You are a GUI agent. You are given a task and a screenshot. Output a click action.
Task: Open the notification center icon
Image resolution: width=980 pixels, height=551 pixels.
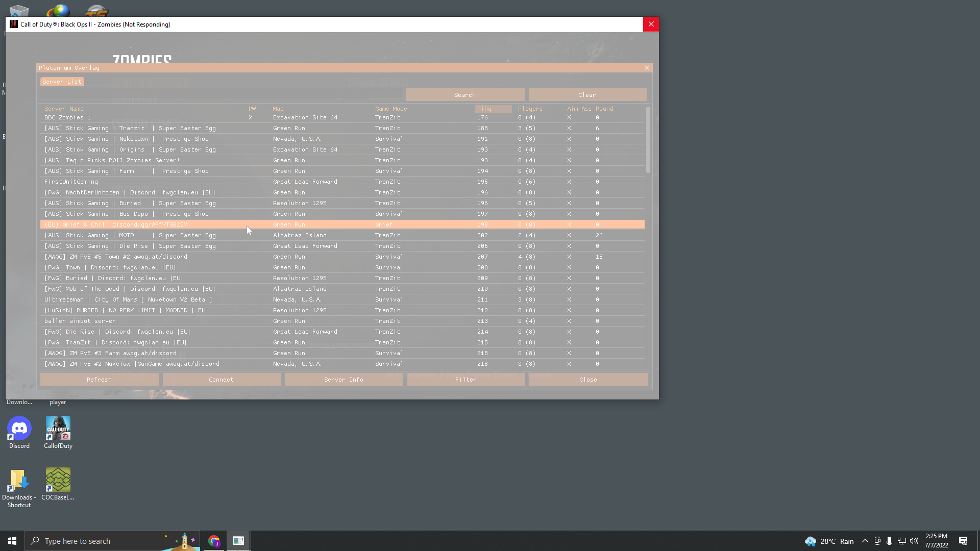click(x=963, y=541)
